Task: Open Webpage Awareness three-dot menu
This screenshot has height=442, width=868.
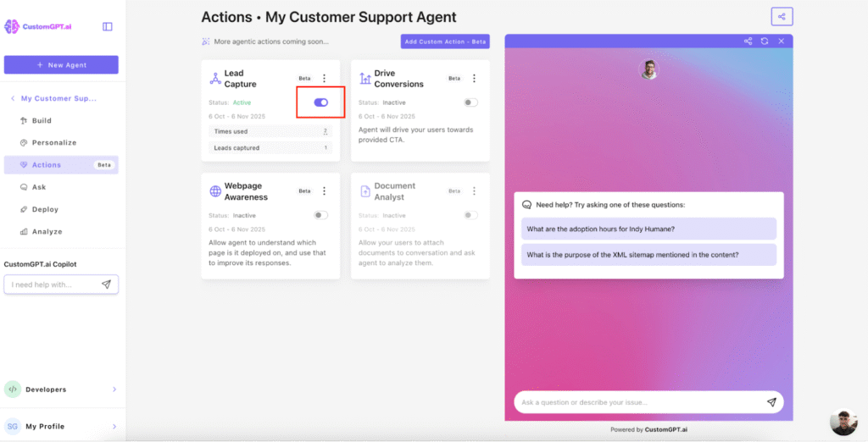Action: tap(325, 191)
